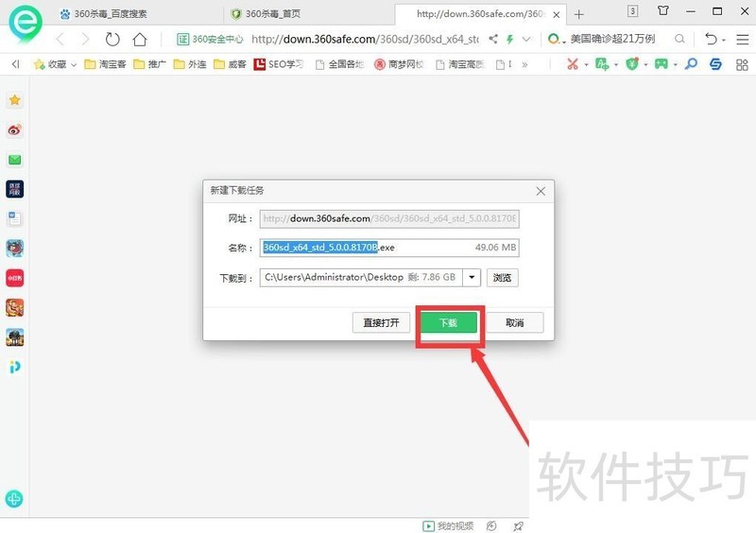Click the 网址 URL field
Image resolution: width=756 pixels, height=533 pixels.
coord(389,218)
